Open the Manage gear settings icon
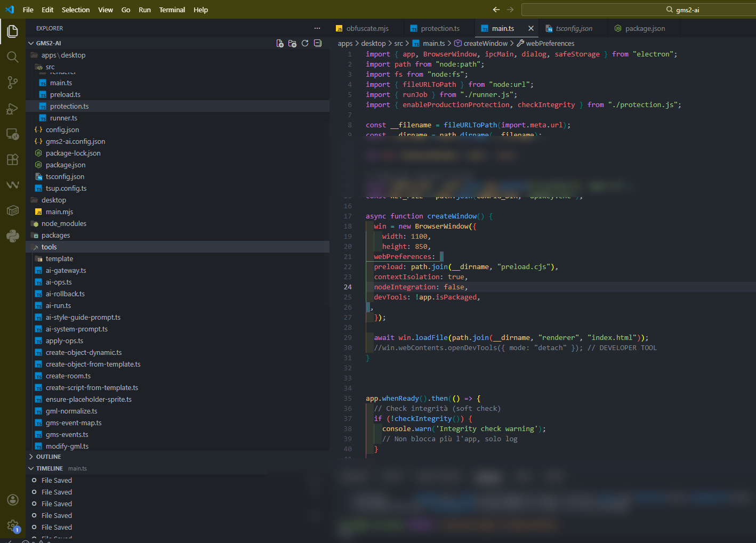 (x=13, y=525)
